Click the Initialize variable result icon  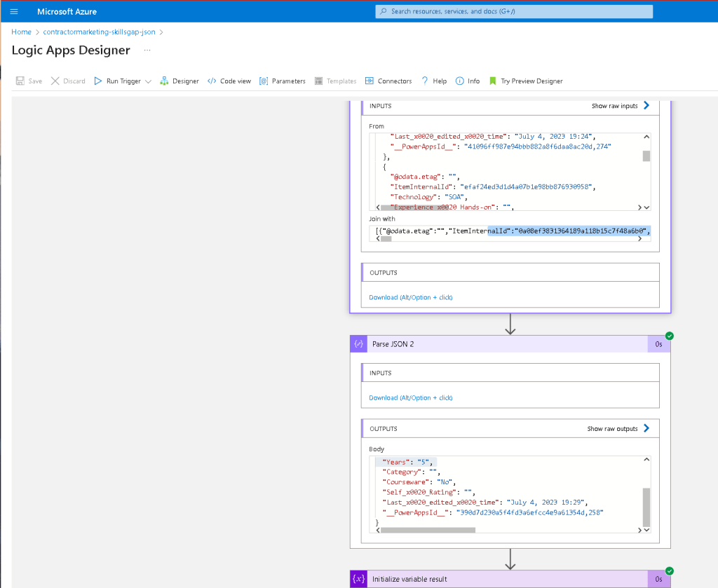point(359,579)
